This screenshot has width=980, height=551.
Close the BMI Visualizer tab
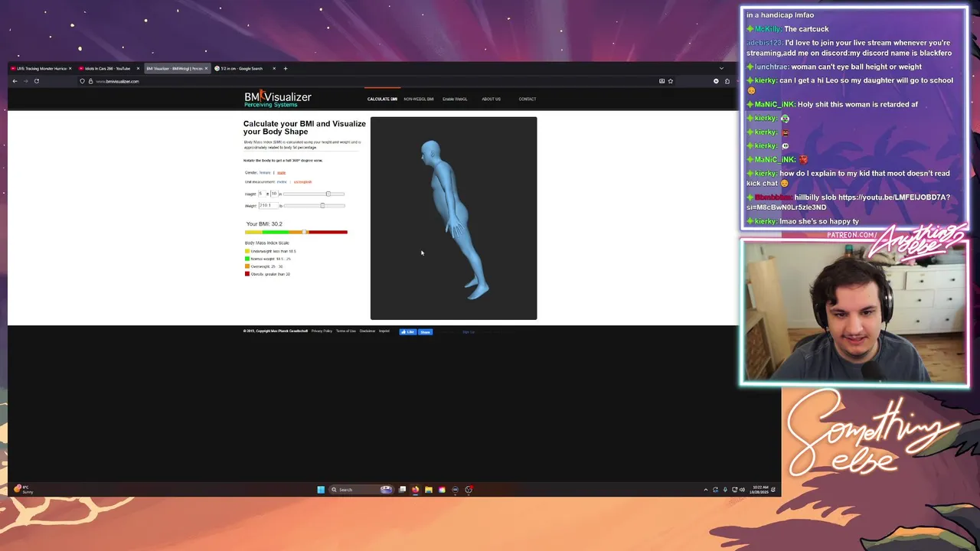click(206, 69)
